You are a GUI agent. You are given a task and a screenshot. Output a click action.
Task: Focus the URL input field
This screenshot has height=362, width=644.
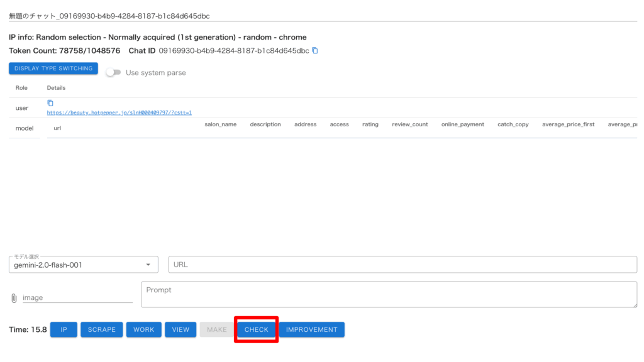[402, 265]
